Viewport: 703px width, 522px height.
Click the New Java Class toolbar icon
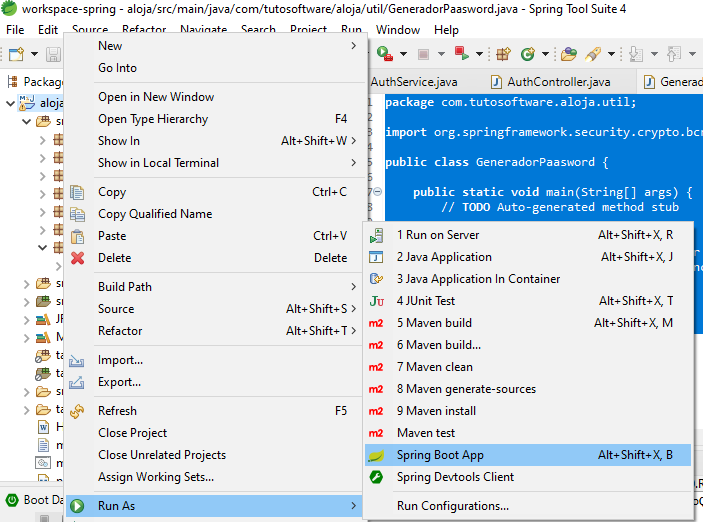[528, 54]
